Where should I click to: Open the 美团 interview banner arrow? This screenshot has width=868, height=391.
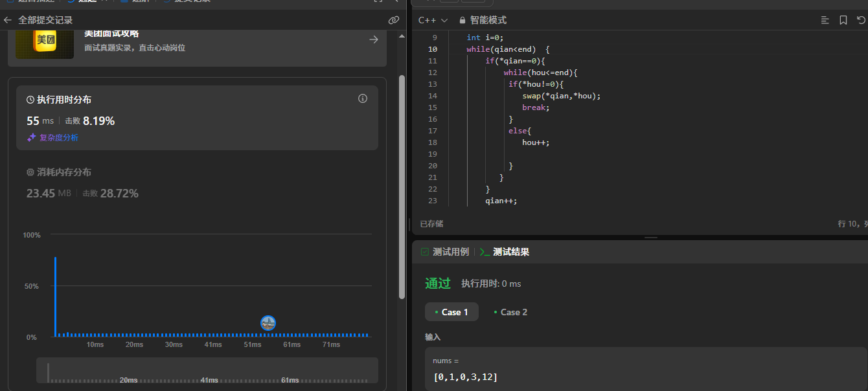(374, 39)
